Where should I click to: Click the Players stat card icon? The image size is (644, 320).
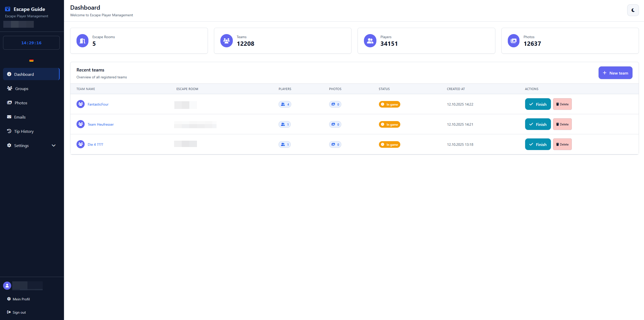pos(370,40)
